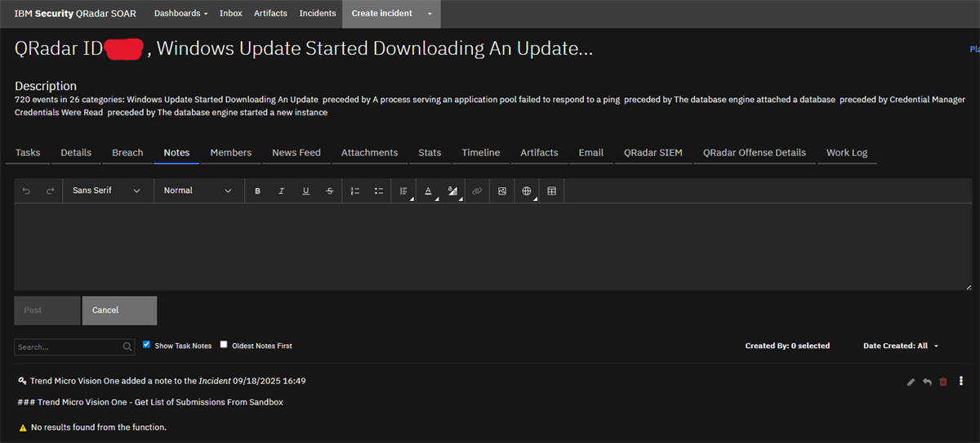Open the text alignment options

pyautogui.click(x=403, y=190)
